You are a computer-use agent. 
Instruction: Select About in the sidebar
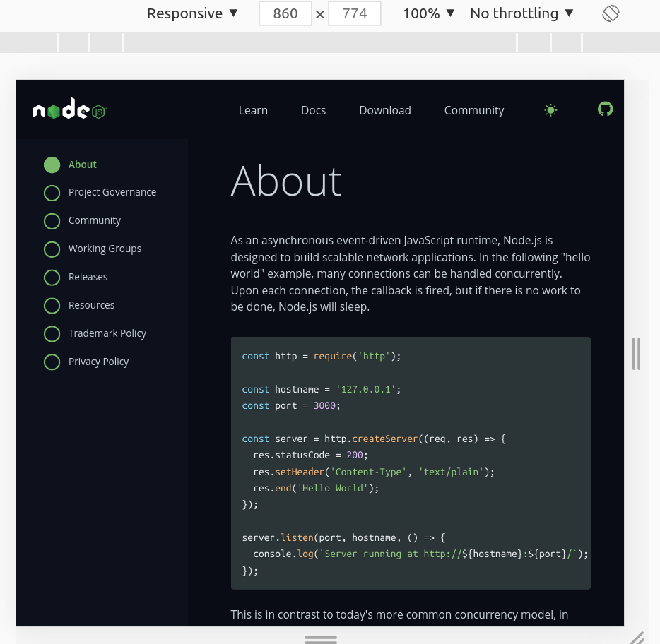83,165
